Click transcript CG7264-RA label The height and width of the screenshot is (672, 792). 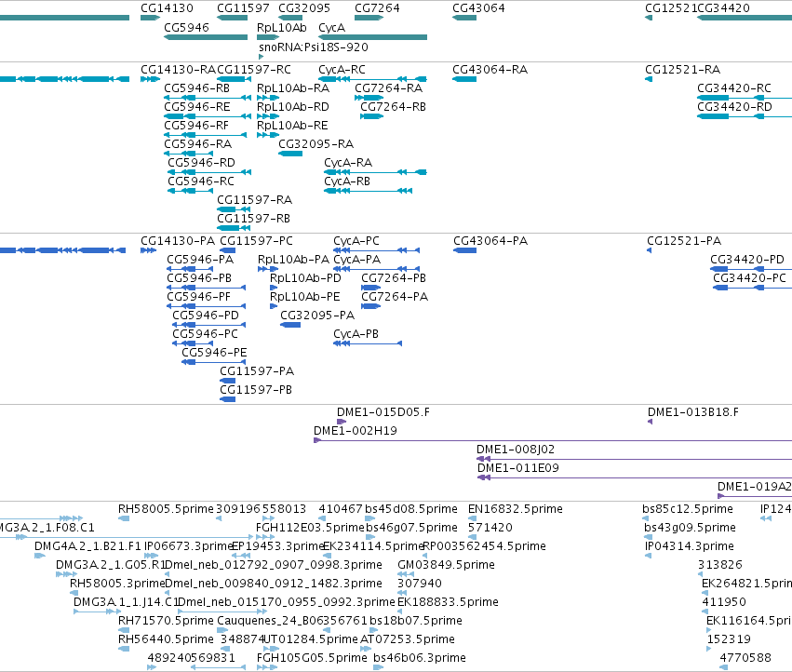[x=388, y=87]
